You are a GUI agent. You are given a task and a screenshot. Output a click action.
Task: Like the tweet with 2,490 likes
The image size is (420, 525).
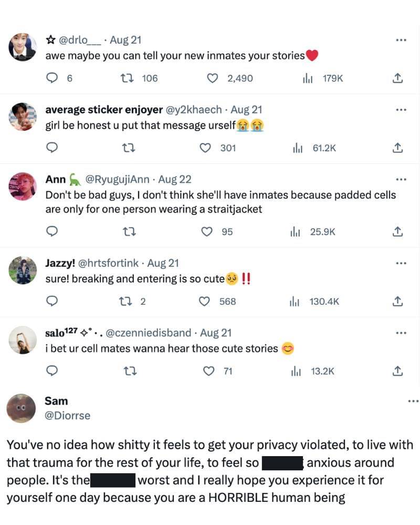point(213,78)
